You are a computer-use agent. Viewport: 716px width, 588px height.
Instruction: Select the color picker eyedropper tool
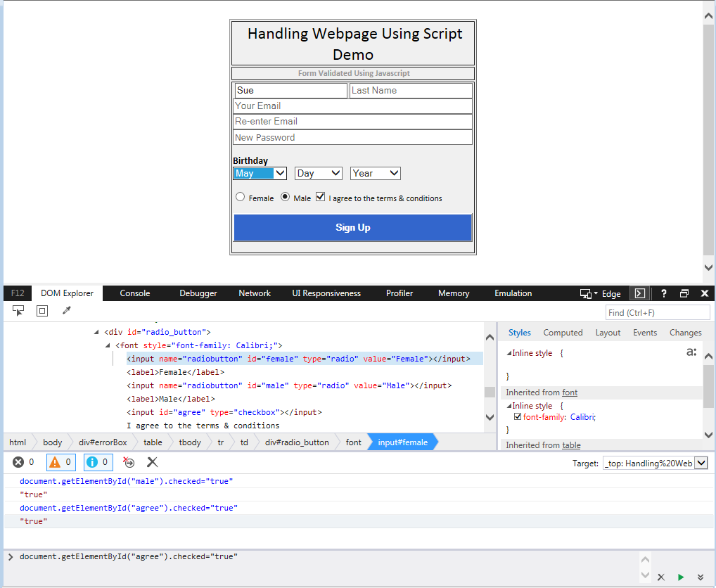click(x=67, y=311)
